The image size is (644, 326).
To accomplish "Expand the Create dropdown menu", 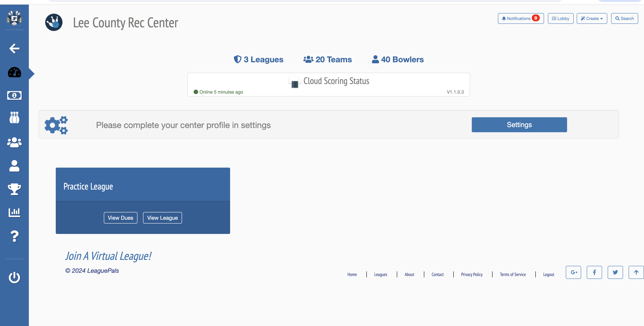I will click(x=592, y=18).
